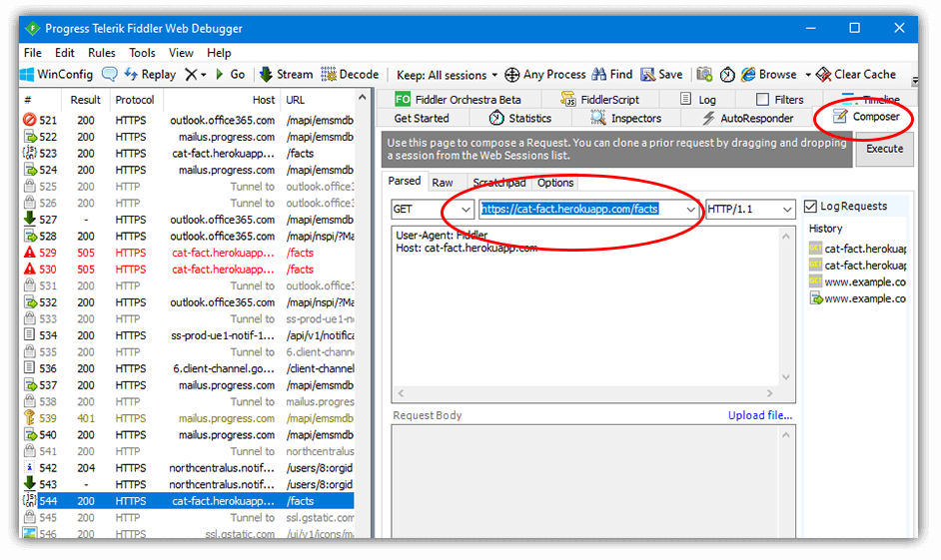Replay the selected session

[x=150, y=74]
